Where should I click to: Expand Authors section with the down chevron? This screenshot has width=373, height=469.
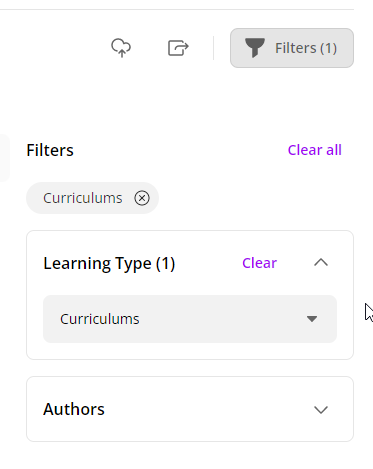[321, 410]
